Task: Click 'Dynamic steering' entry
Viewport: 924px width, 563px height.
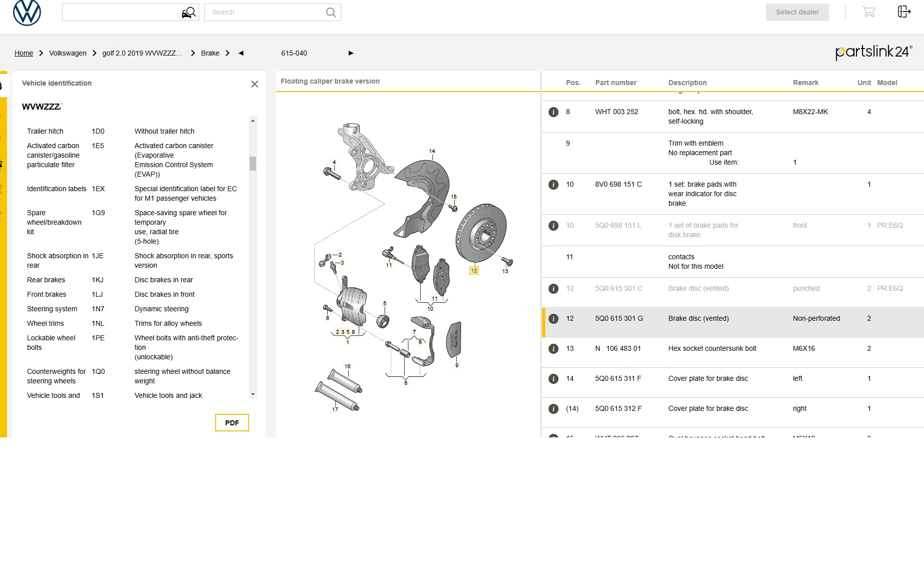Action: [x=162, y=309]
